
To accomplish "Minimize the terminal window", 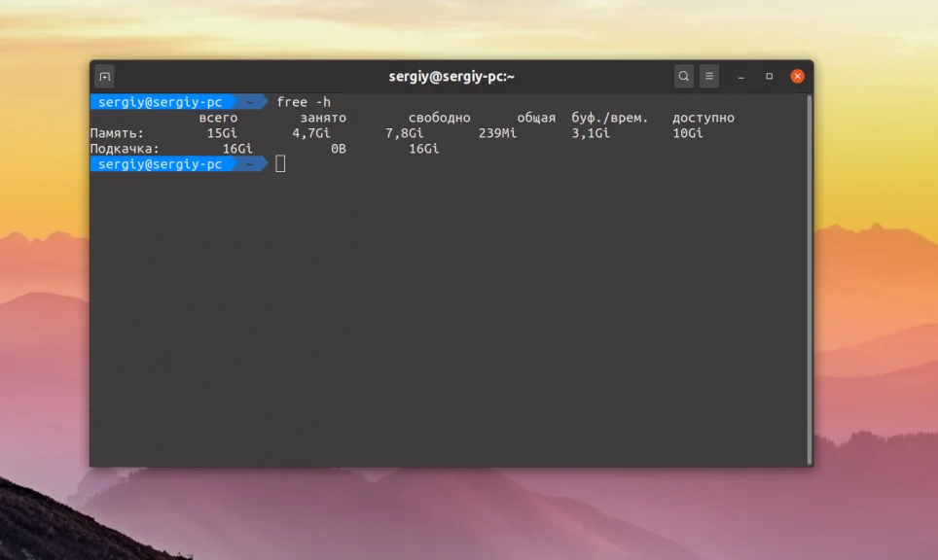I will pos(741,77).
